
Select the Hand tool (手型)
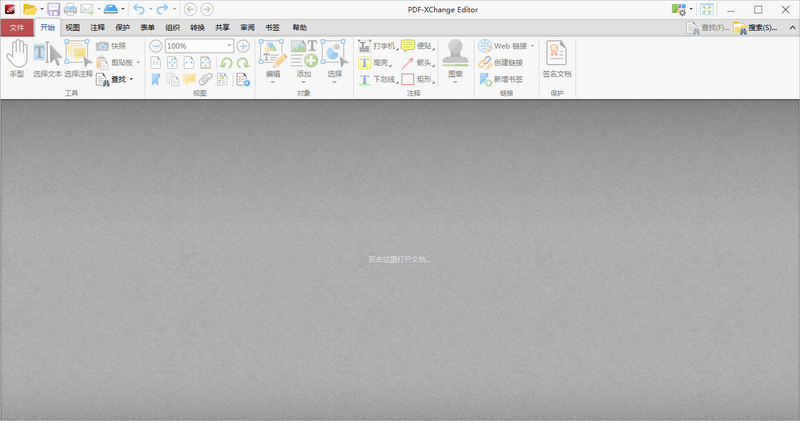[17, 59]
